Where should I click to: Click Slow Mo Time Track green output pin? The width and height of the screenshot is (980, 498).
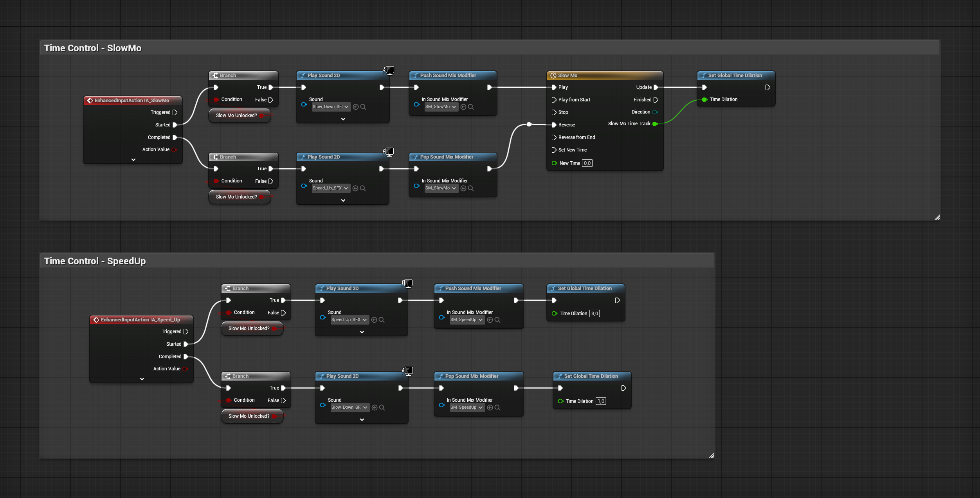click(655, 124)
